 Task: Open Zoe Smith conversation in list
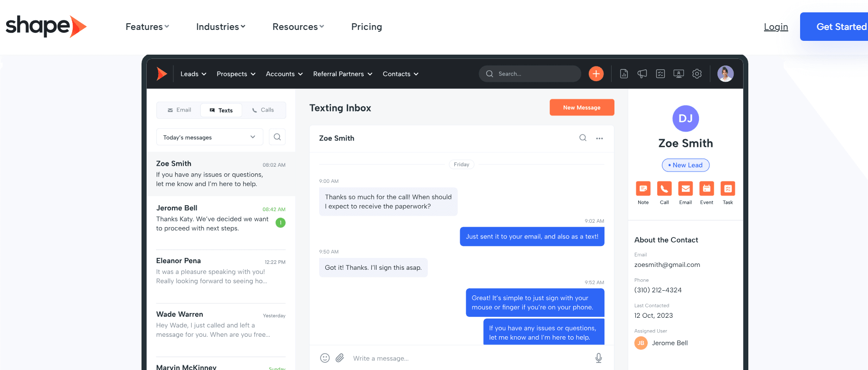pos(221,174)
